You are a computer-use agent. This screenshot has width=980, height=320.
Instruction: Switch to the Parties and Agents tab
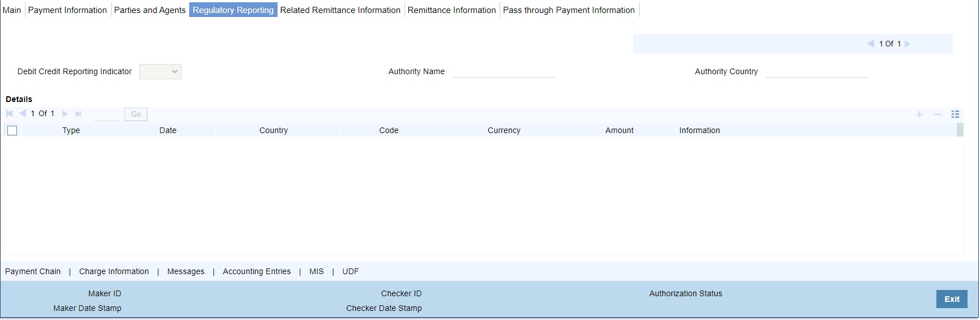150,10
